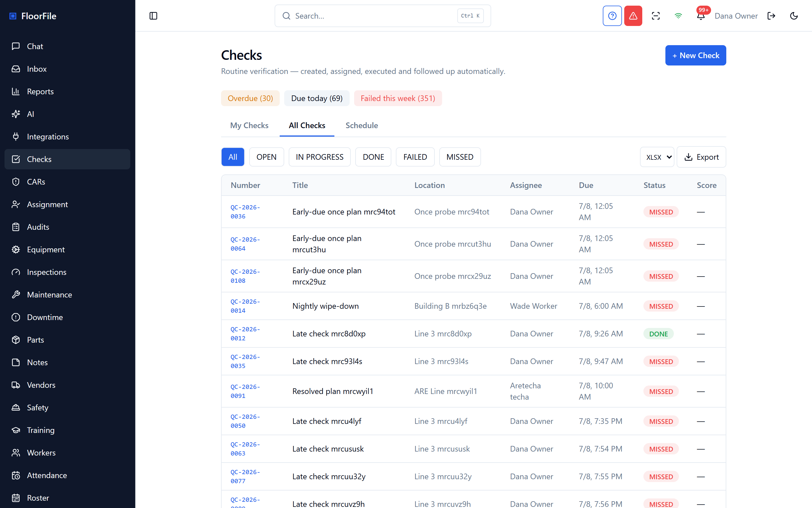Image resolution: width=812 pixels, height=508 pixels.
Task: Switch to Schedule tab
Action: [362, 125]
